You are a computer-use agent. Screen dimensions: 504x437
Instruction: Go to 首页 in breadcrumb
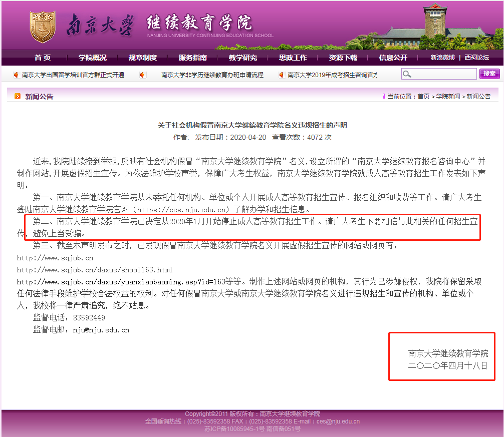point(423,96)
